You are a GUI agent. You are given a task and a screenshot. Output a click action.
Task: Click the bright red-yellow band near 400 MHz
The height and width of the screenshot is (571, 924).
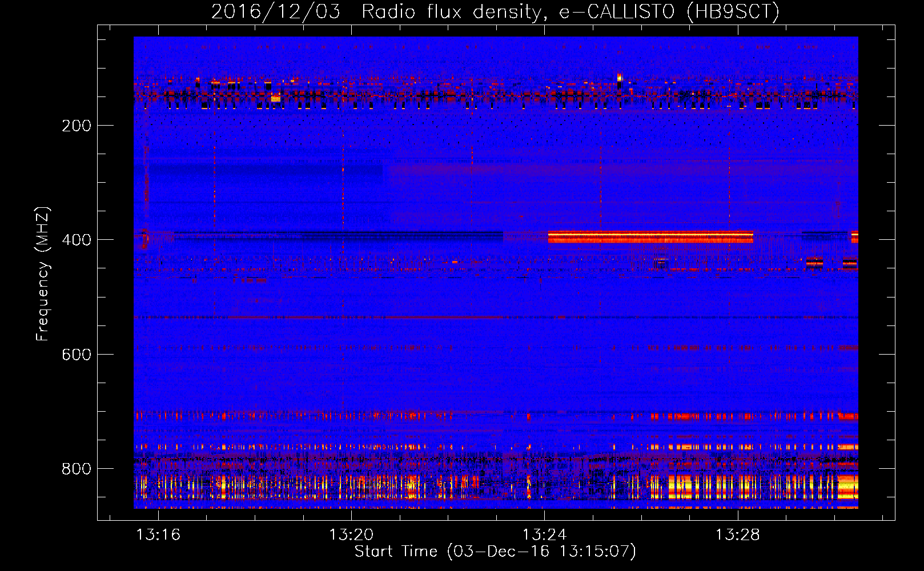coord(650,237)
